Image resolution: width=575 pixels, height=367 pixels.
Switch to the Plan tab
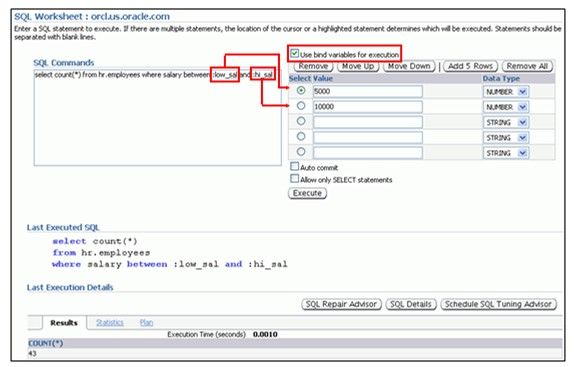tap(146, 323)
